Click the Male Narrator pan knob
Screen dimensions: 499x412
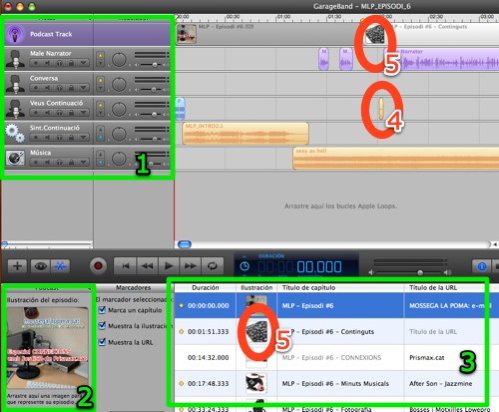pyautogui.click(x=119, y=60)
